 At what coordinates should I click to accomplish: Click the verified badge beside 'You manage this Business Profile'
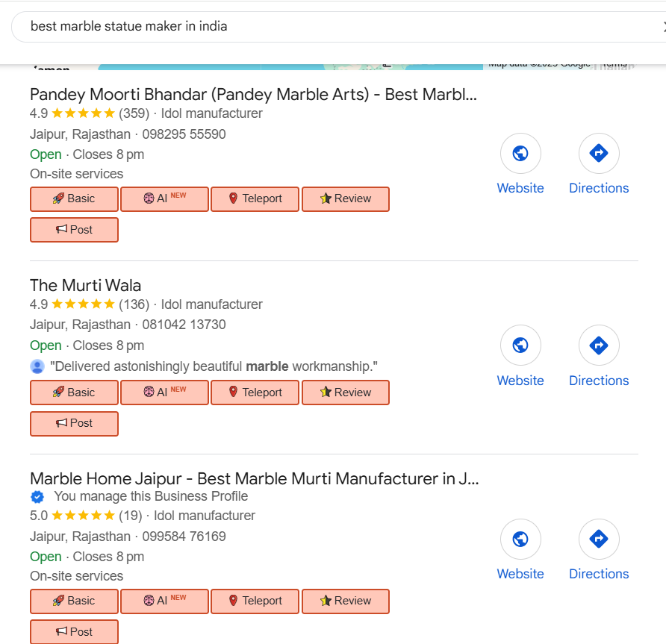[x=37, y=497]
